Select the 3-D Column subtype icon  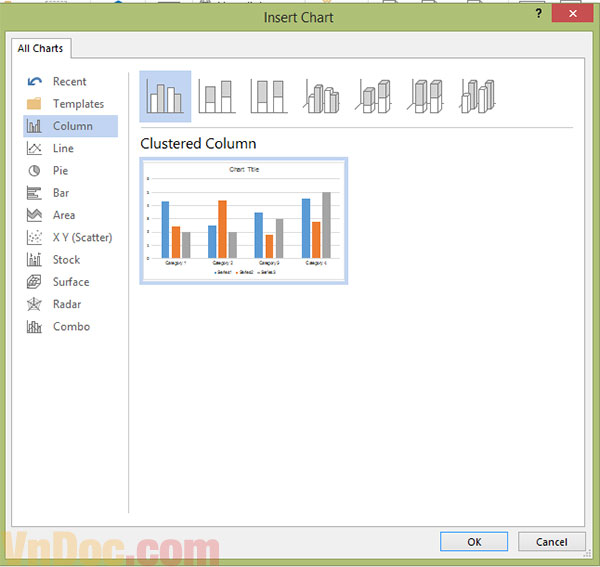[478, 96]
